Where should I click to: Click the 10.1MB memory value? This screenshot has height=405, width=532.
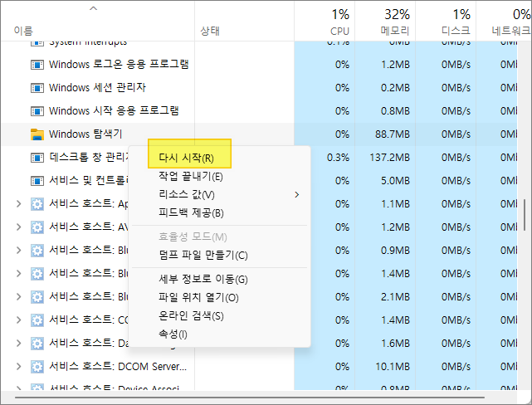393,366
